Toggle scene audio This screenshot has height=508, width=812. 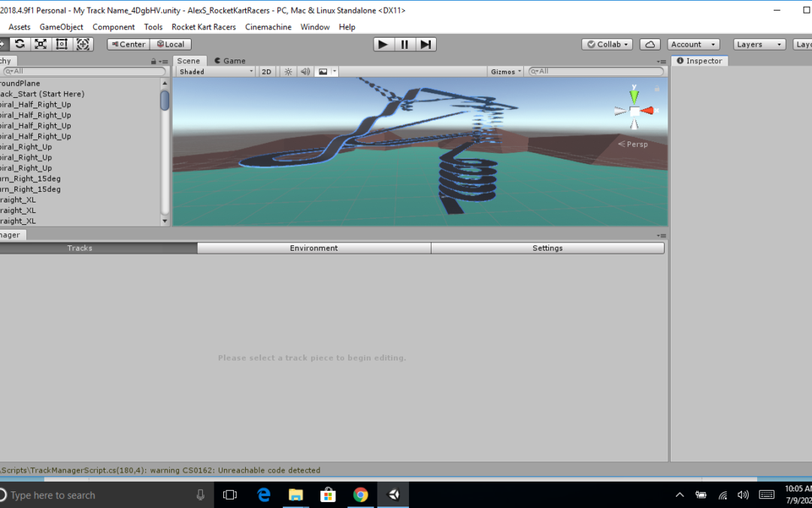coord(305,71)
